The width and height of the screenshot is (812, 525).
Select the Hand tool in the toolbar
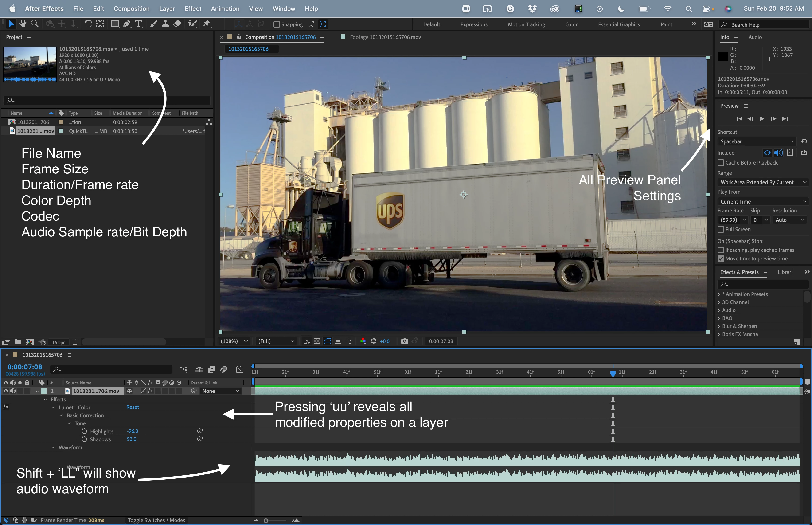[x=23, y=24]
